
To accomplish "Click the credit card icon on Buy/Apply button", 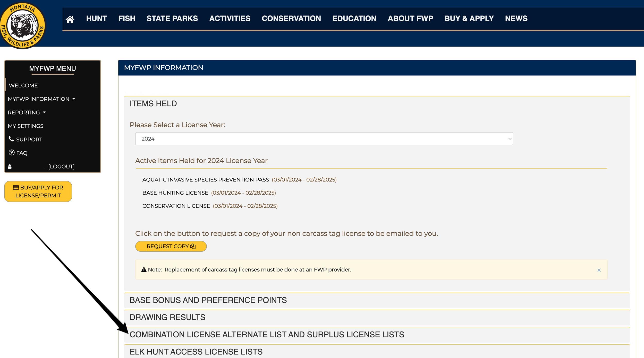I will tap(16, 187).
